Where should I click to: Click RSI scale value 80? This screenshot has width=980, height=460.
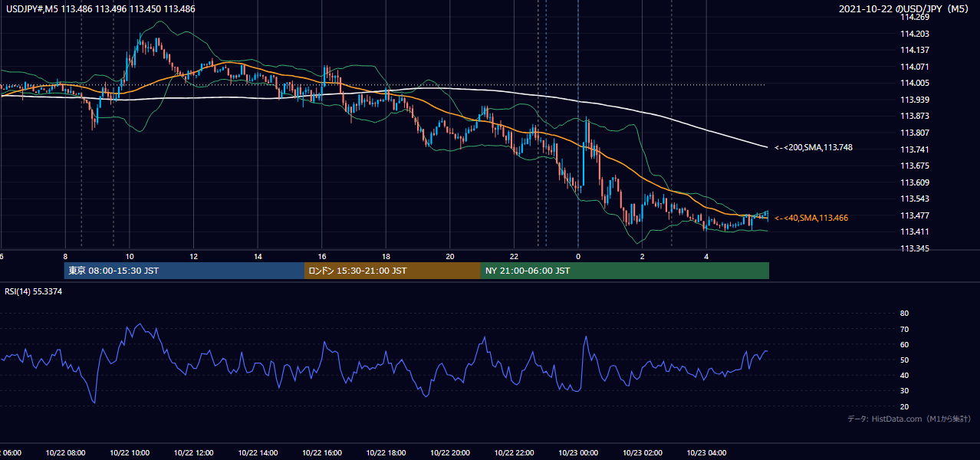(x=904, y=314)
